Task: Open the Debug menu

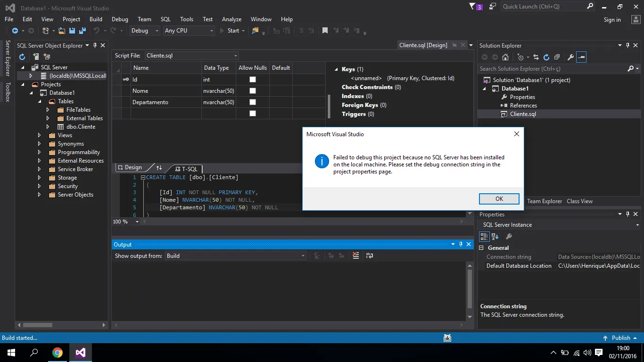Action: pos(120,19)
